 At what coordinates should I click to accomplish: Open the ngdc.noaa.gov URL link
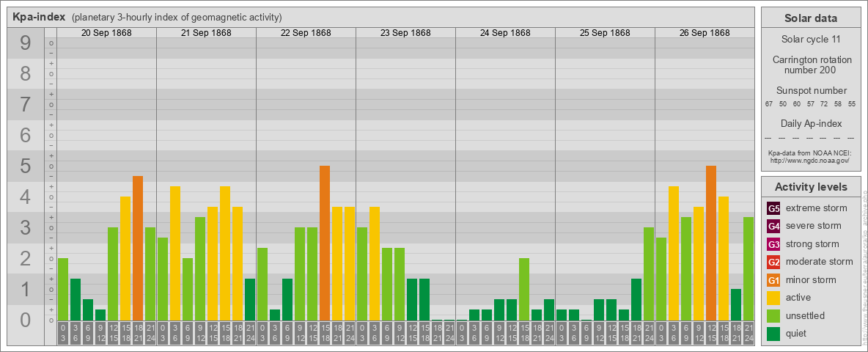810,160
